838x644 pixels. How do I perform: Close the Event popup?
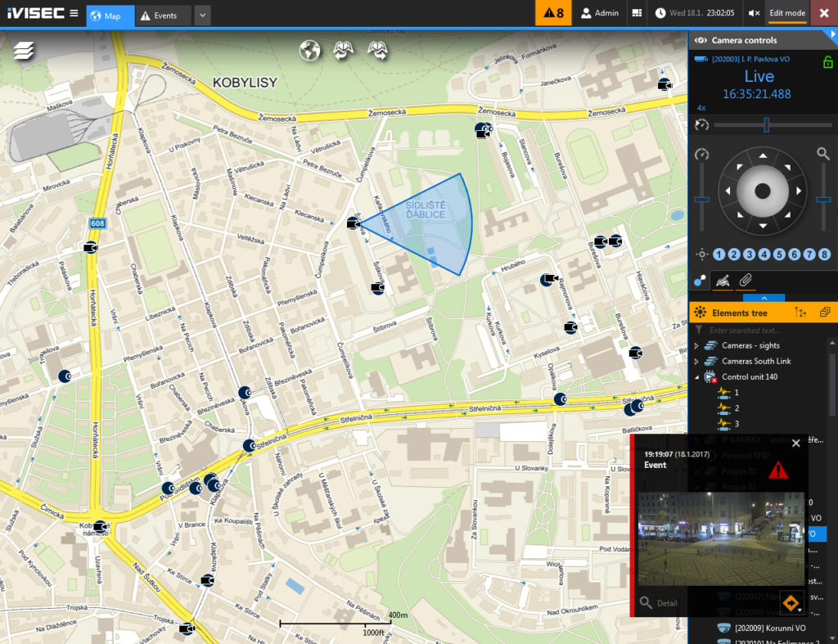[x=795, y=443]
